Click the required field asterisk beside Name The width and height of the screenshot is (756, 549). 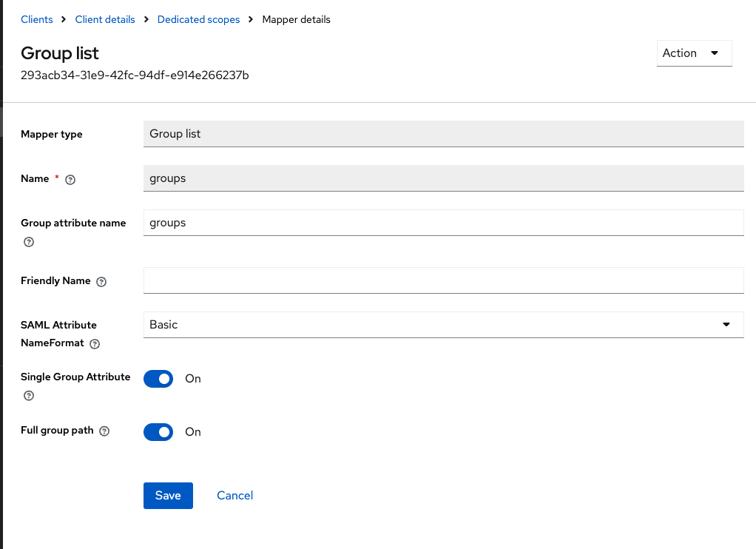click(55, 176)
